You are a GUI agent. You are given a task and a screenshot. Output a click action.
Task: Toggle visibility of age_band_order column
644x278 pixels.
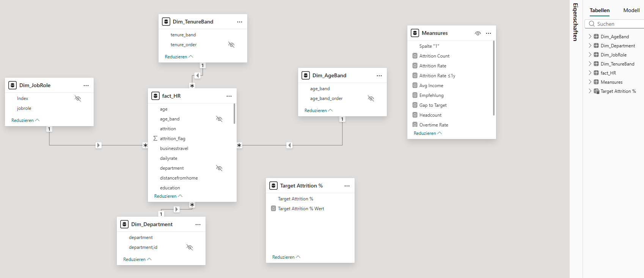click(x=371, y=98)
